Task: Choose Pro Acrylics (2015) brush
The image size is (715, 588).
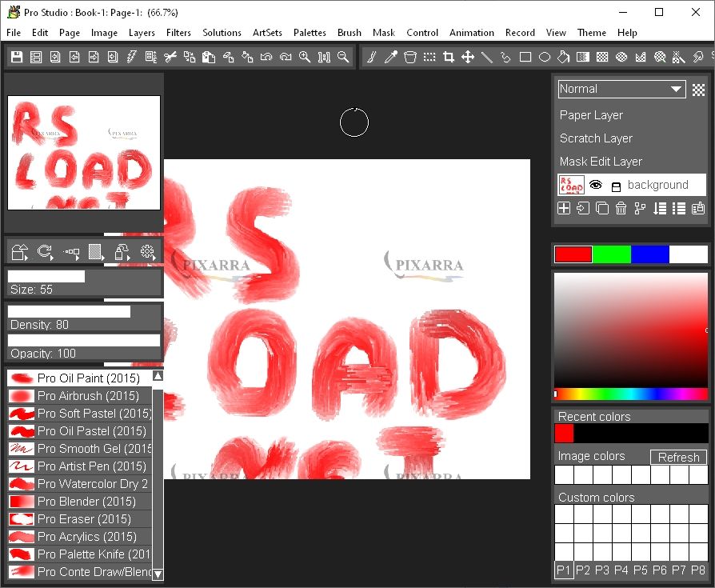Action: point(80,537)
